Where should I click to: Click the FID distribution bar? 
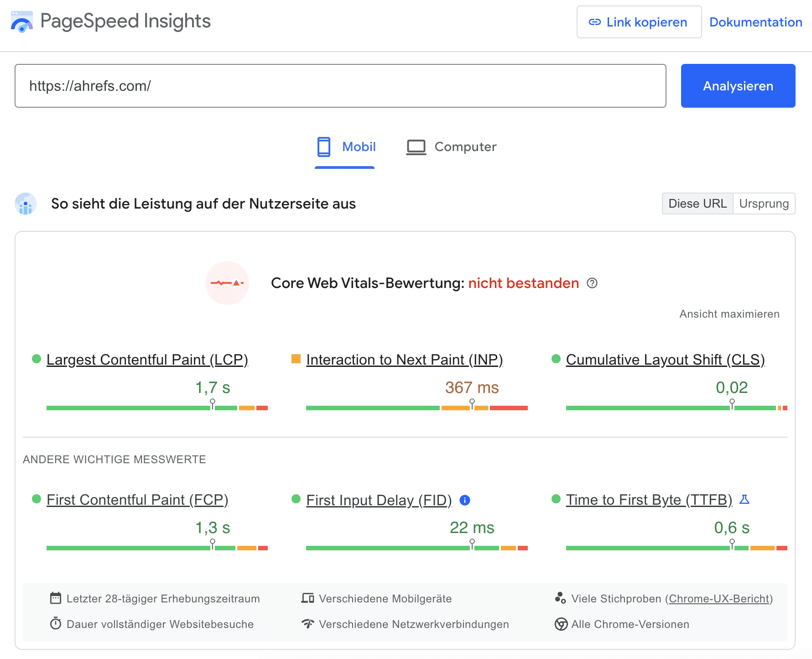[x=417, y=548]
